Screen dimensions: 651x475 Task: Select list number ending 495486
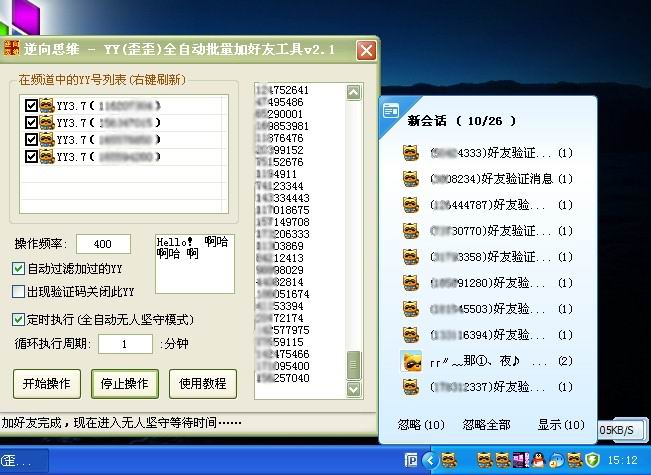coord(280,102)
